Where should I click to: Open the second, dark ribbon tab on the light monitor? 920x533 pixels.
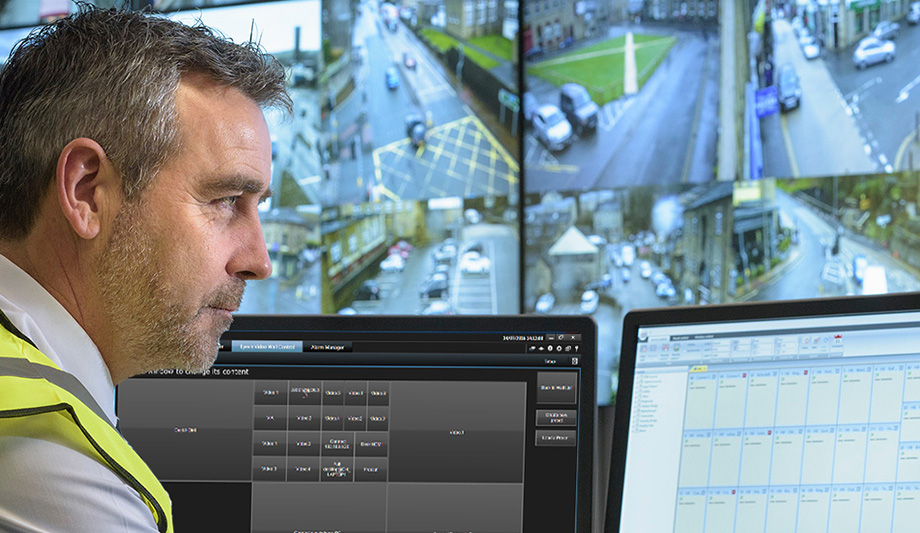coord(681,337)
